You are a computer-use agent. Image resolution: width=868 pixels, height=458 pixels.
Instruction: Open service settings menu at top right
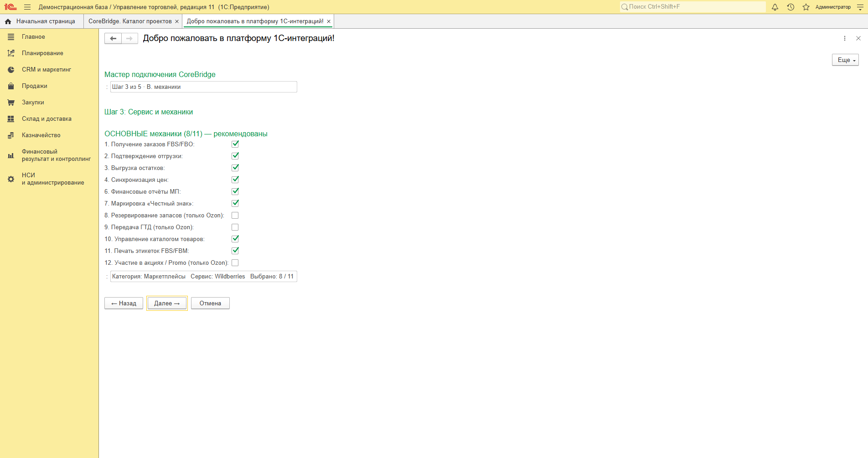pos(860,7)
